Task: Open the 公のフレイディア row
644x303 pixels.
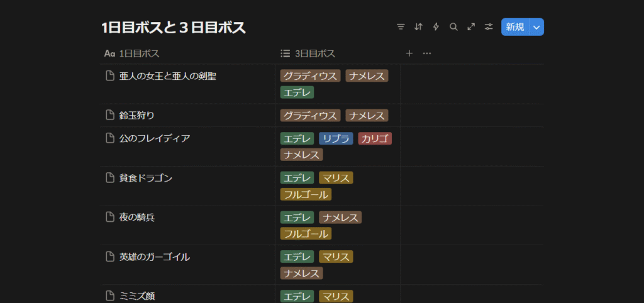Action: [154, 138]
